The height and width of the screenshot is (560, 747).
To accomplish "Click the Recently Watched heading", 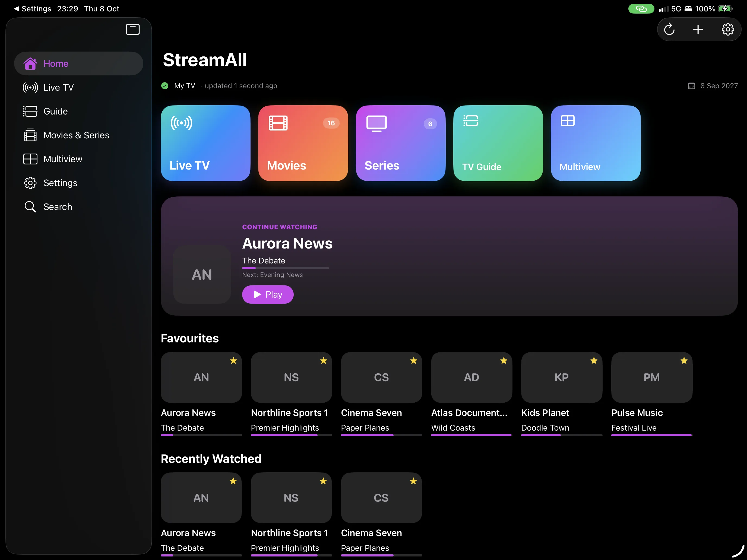I will (211, 459).
